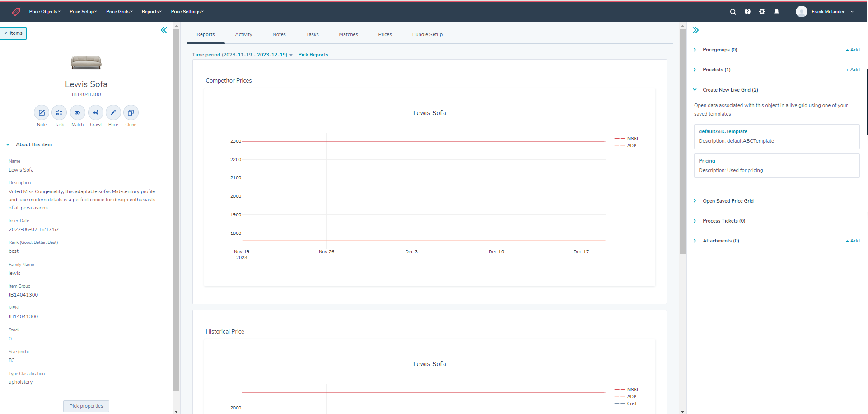
Task: Click the Price pencil icon
Action: 113,113
